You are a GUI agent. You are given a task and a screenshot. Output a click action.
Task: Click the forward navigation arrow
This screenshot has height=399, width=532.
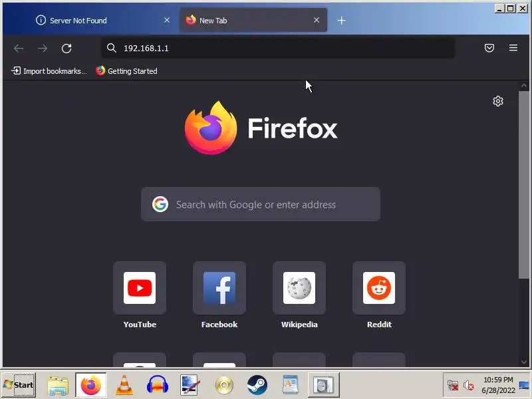point(43,48)
